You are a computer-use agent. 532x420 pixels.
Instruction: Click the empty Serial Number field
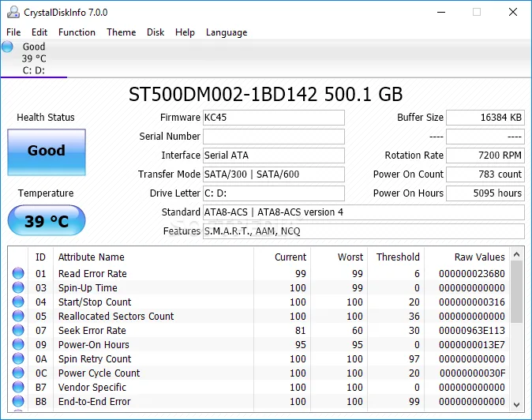click(274, 137)
